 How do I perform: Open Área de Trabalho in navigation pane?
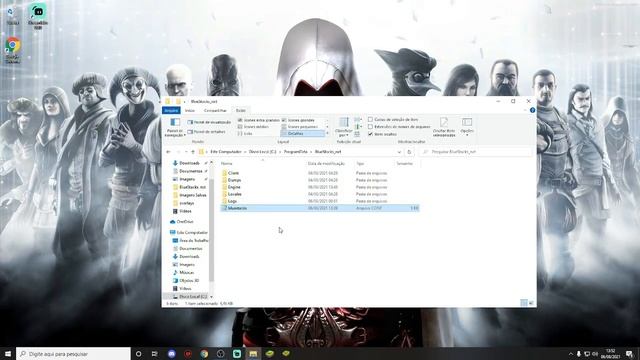pos(193,241)
